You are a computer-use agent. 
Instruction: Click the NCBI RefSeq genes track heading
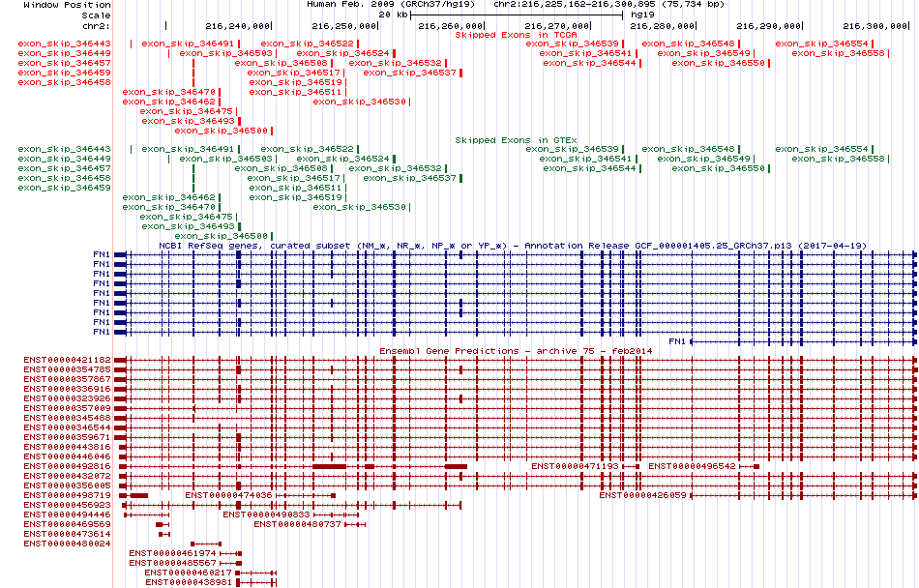(x=515, y=247)
